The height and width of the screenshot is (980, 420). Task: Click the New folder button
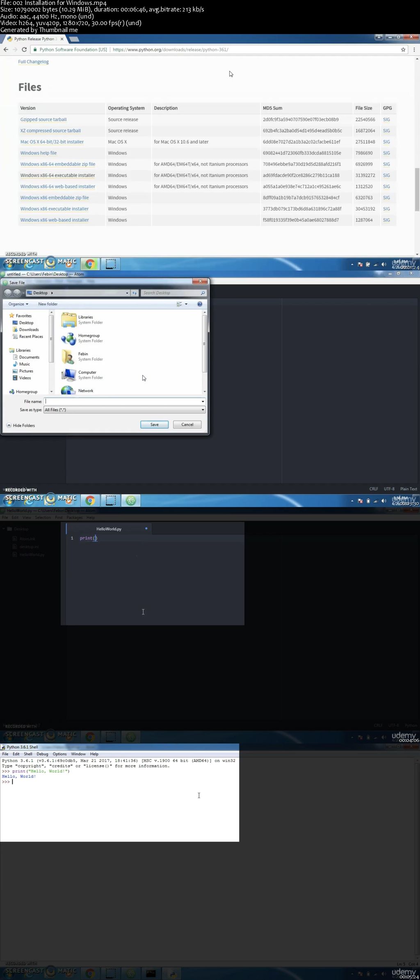pyautogui.click(x=48, y=304)
